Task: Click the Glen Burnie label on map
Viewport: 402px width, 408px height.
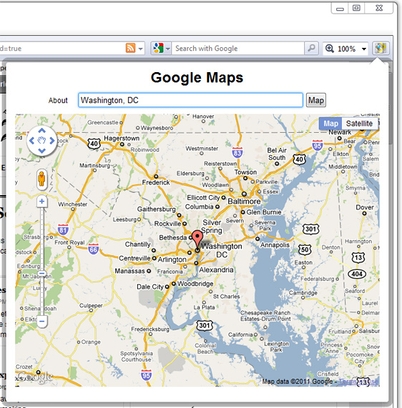Action: click(x=264, y=212)
